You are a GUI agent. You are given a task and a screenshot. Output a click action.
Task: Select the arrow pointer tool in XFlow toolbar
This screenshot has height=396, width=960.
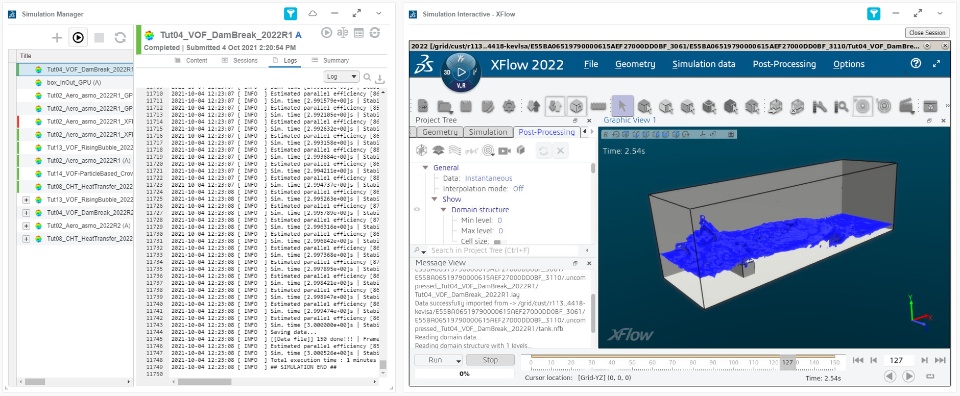pos(623,106)
